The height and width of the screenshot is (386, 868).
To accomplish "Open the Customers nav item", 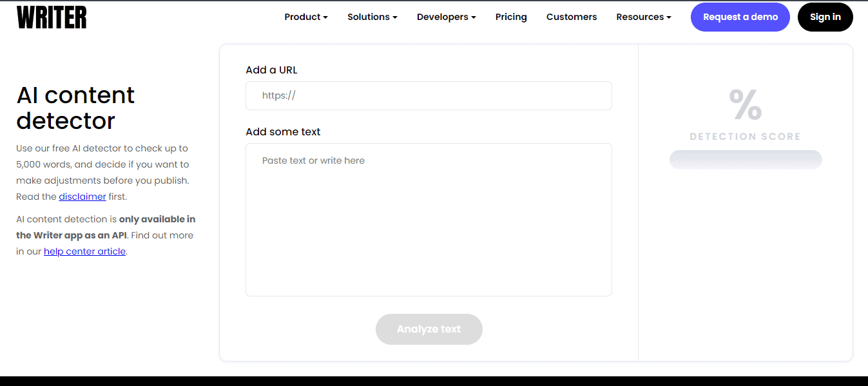I will coord(572,17).
